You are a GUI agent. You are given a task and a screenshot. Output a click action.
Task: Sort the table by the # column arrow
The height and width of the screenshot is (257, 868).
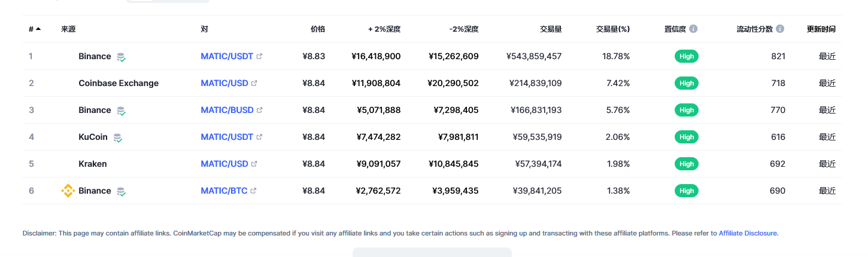38,29
